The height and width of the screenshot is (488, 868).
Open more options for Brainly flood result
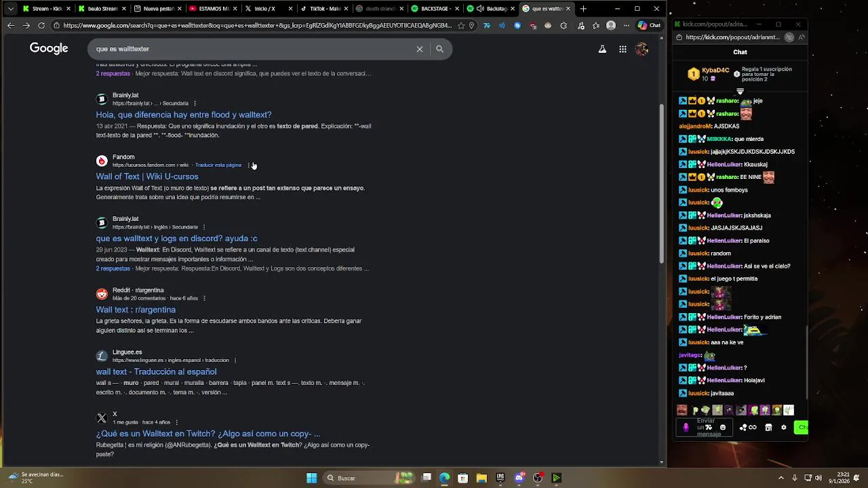click(195, 104)
